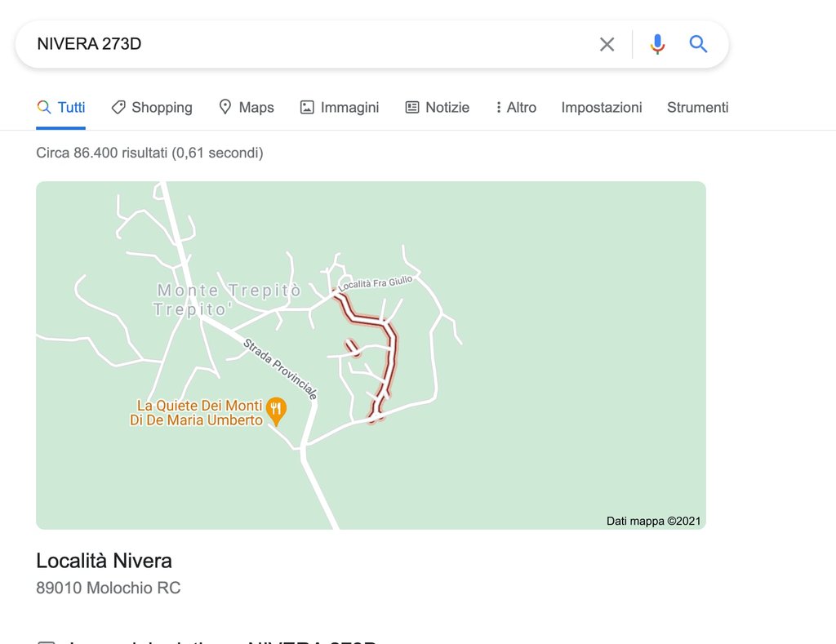Expand the Altro menu
This screenshot has width=836, height=644.
[516, 108]
